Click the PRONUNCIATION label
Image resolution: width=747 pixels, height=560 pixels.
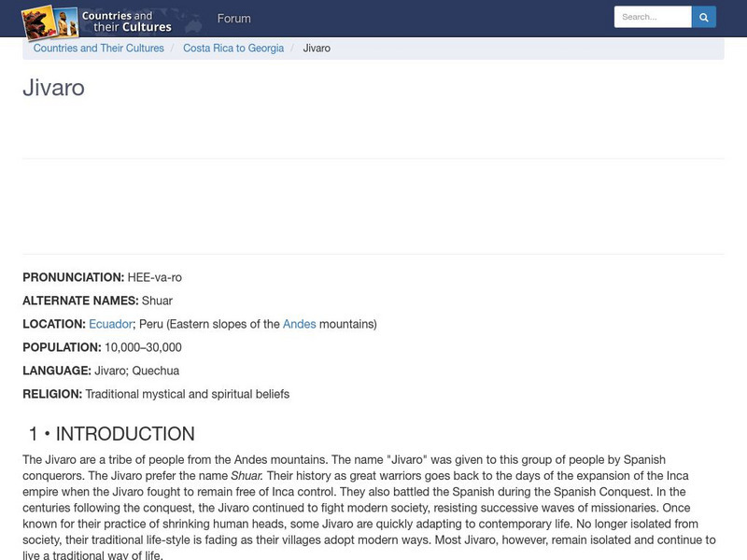tap(74, 277)
